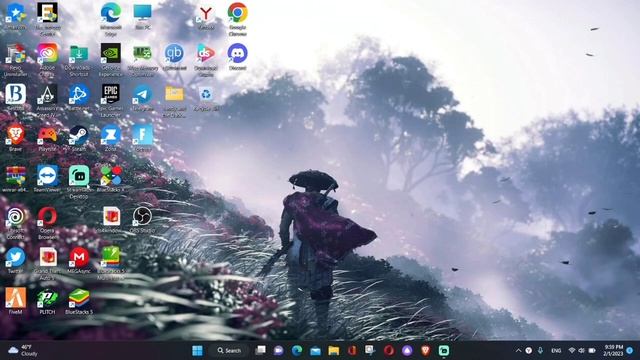The image size is (640, 360).
Task: Open File Explorer from the taskbar
Action: pyautogui.click(x=333, y=351)
